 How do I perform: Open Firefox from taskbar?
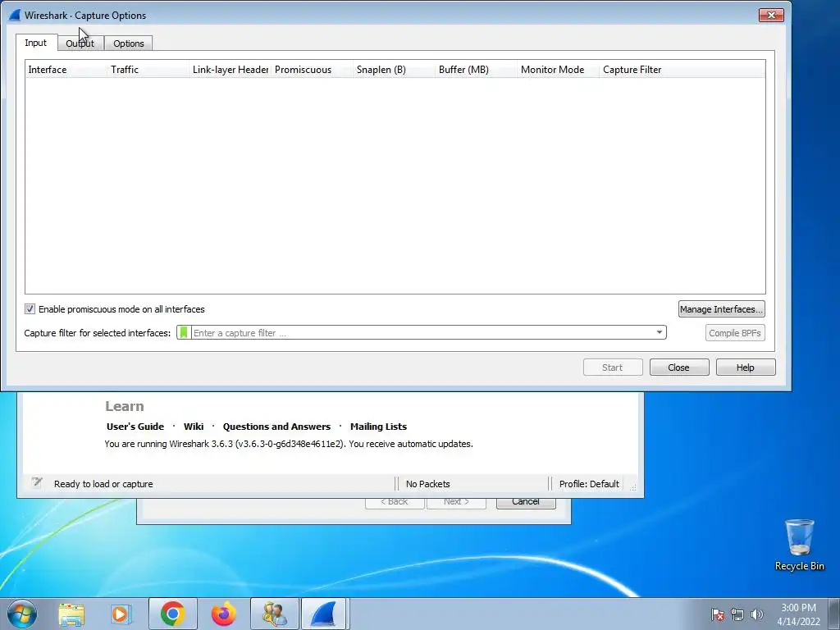pos(223,614)
